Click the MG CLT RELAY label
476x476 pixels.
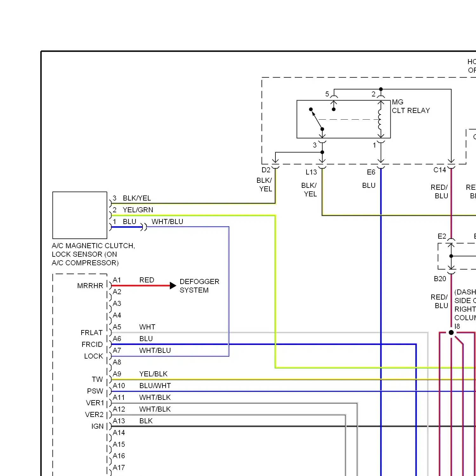pyautogui.click(x=411, y=106)
